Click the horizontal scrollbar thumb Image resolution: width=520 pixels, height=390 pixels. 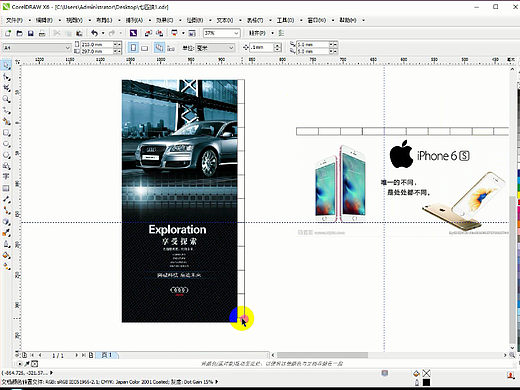(322, 355)
